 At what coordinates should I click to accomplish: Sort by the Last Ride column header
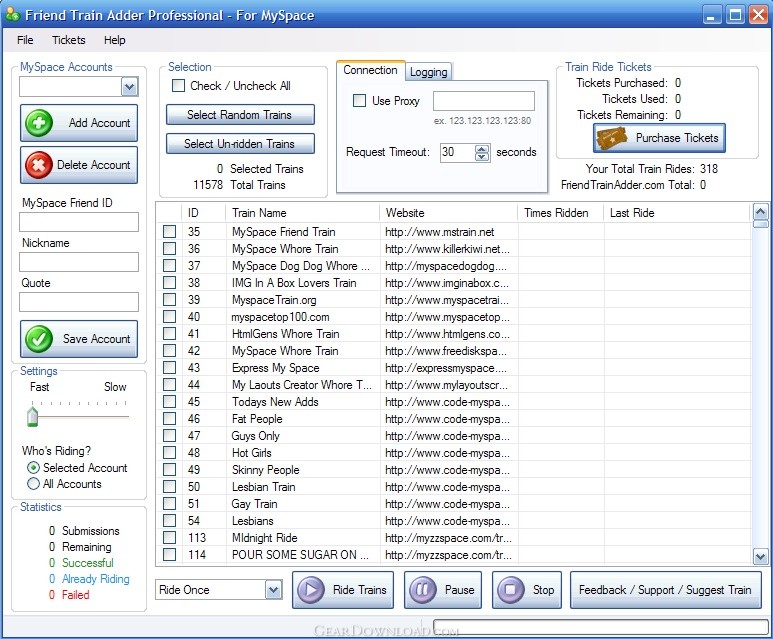[677, 213]
